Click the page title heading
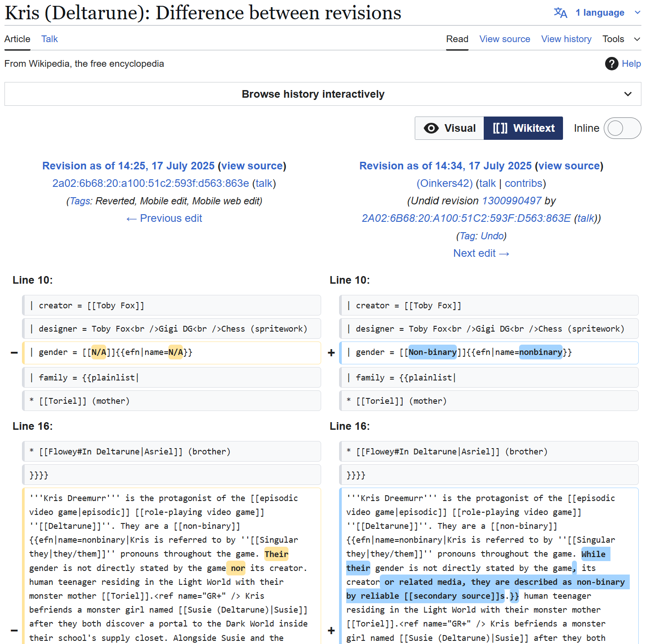 [203, 13]
